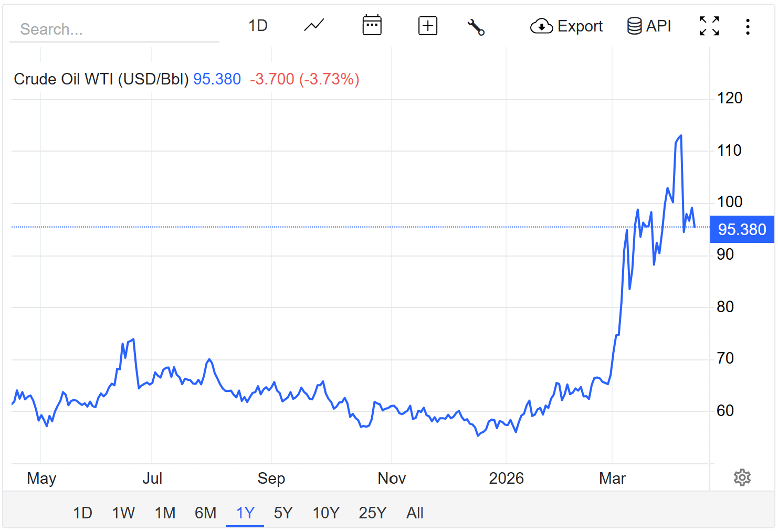Open the 1D interval dropdown in toolbar

coord(258,26)
